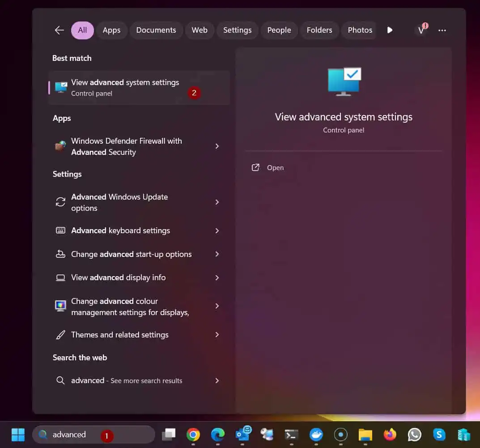Image resolution: width=480 pixels, height=448 pixels.
Task: Show more filter tabs with play arrow
Action: tap(389, 30)
